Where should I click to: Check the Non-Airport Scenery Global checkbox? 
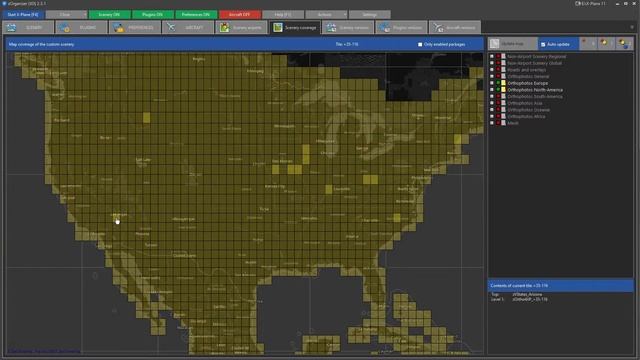pyautogui.click(x=492, y=63)
